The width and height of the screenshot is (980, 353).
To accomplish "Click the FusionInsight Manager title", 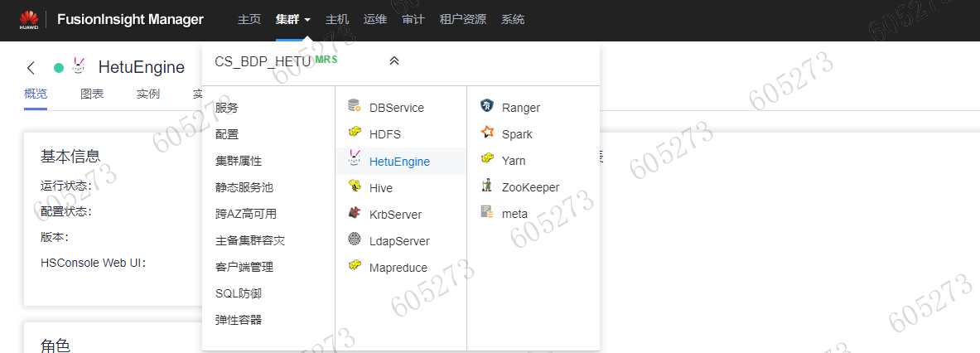I will tap(131, 19).
